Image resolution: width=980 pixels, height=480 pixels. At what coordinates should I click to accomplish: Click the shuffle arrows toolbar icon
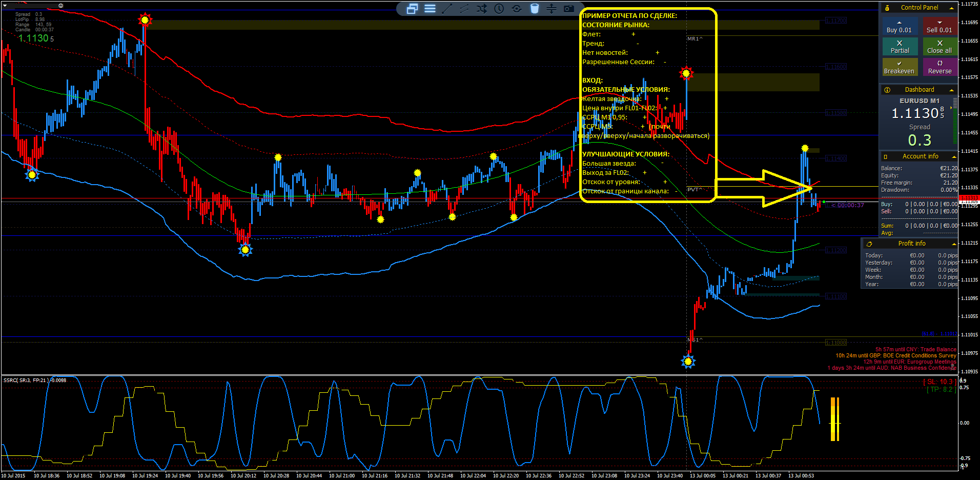point(482,9)
